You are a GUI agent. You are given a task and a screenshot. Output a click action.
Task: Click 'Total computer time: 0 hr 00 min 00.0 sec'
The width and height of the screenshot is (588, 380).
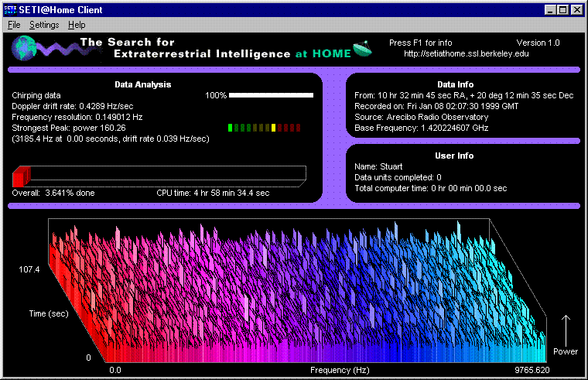tap(430, 188)
